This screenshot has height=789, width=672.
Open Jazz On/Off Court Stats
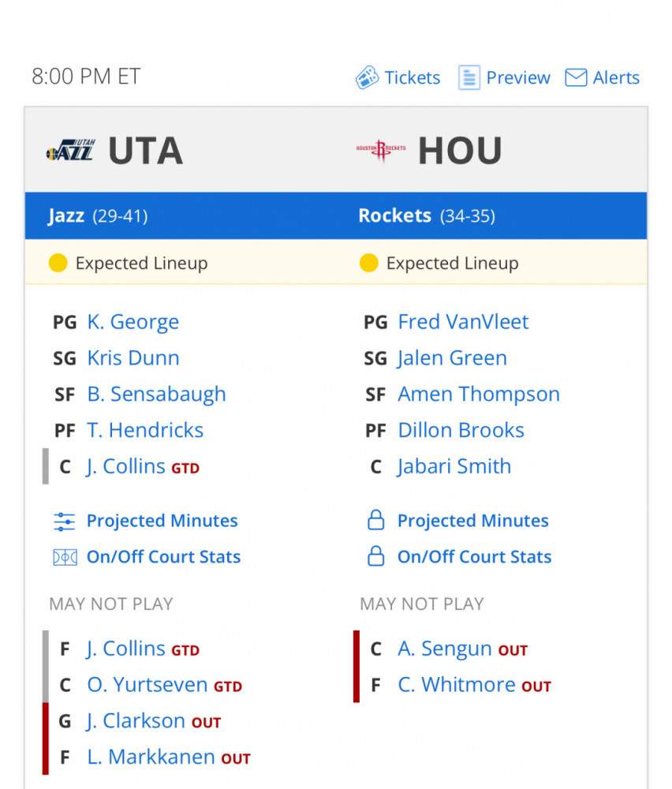[163, 557]
